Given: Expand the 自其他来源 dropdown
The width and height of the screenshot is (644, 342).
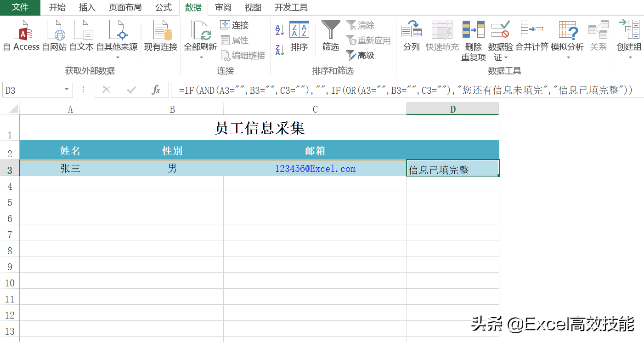Looking at the screenshot, I should 117,57.
